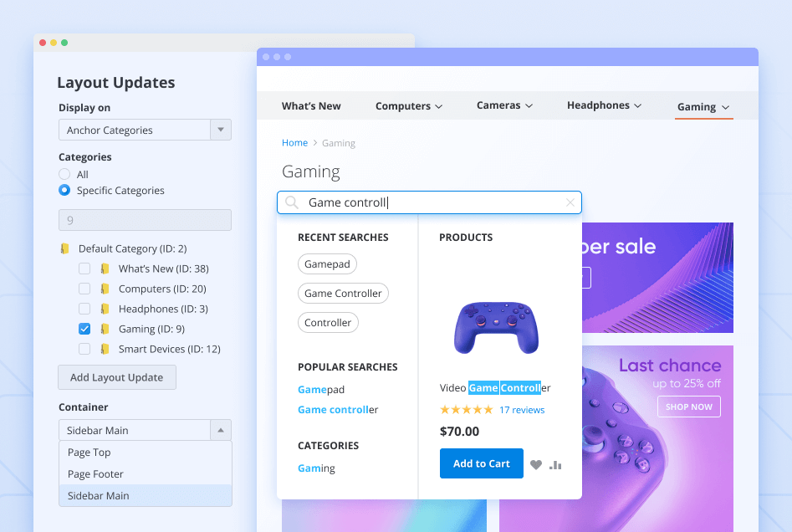Clear the search field with X icon
Image resolution: width=792 pixels, height=532 pixels.
(x=570, y=202)
